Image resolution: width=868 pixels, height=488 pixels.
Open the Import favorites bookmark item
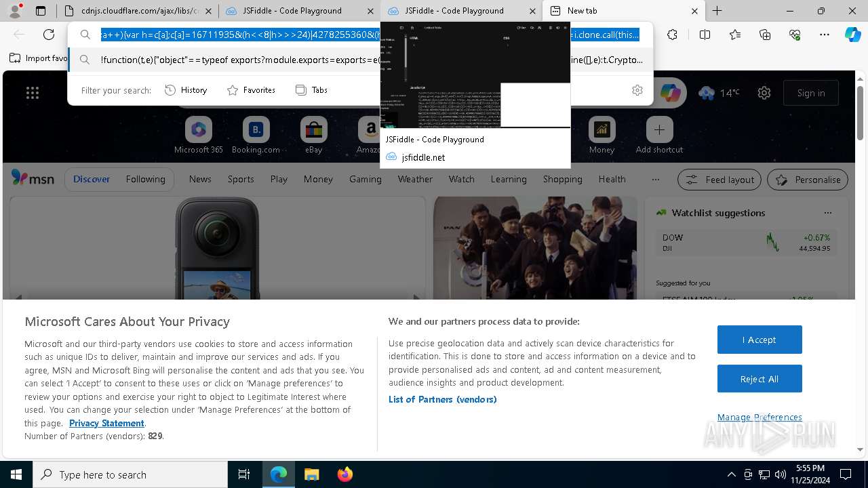click(39, 58)
